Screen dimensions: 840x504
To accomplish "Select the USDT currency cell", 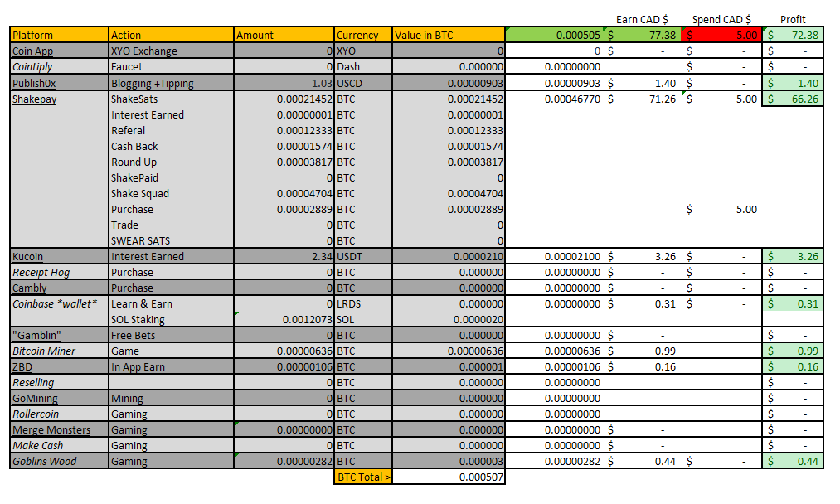I will point(363,256).
